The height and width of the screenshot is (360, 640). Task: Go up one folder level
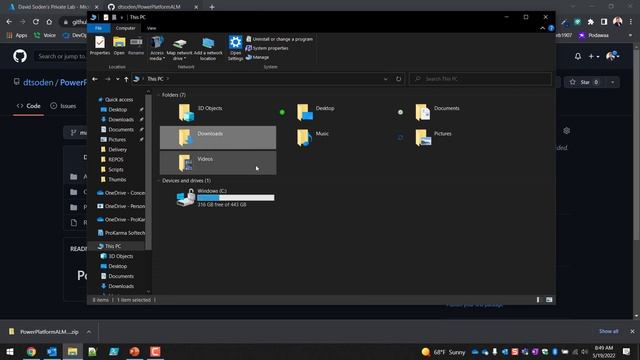(126, 79)
